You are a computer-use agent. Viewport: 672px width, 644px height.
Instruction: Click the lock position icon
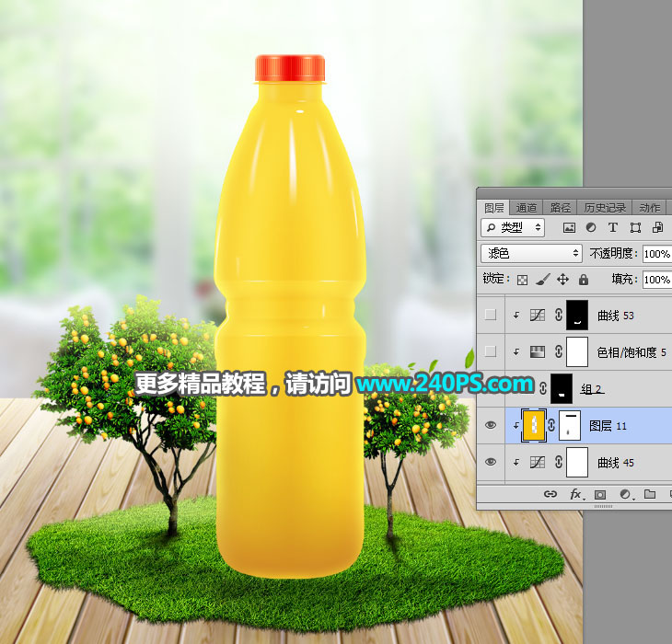pyautogui.click(x=562, y=279)
